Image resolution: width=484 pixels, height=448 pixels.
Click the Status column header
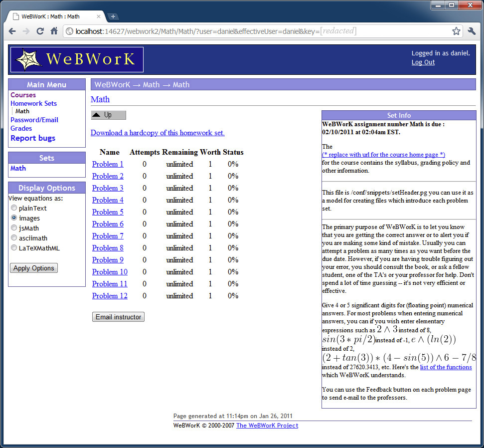[233, 152]
